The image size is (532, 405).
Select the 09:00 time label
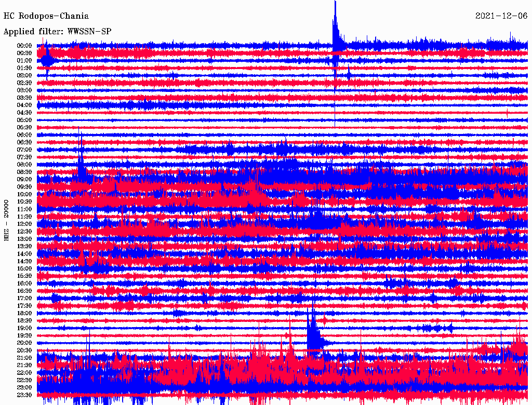coord(24,180)
